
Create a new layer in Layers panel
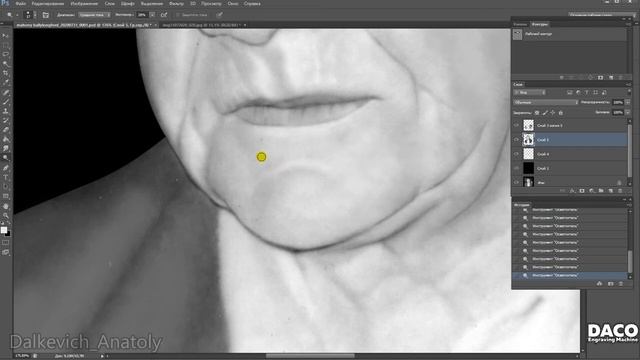coord(611,191)
